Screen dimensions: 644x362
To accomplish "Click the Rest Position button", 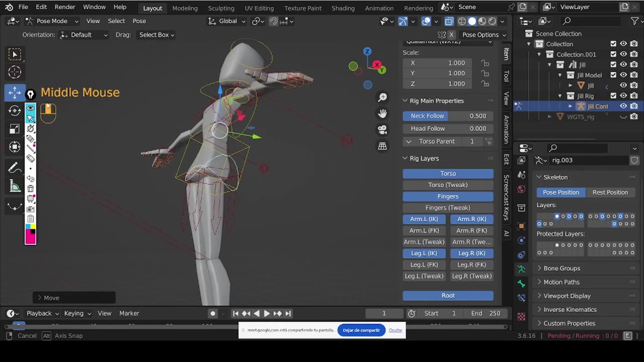I will click(x=610, y=192).
